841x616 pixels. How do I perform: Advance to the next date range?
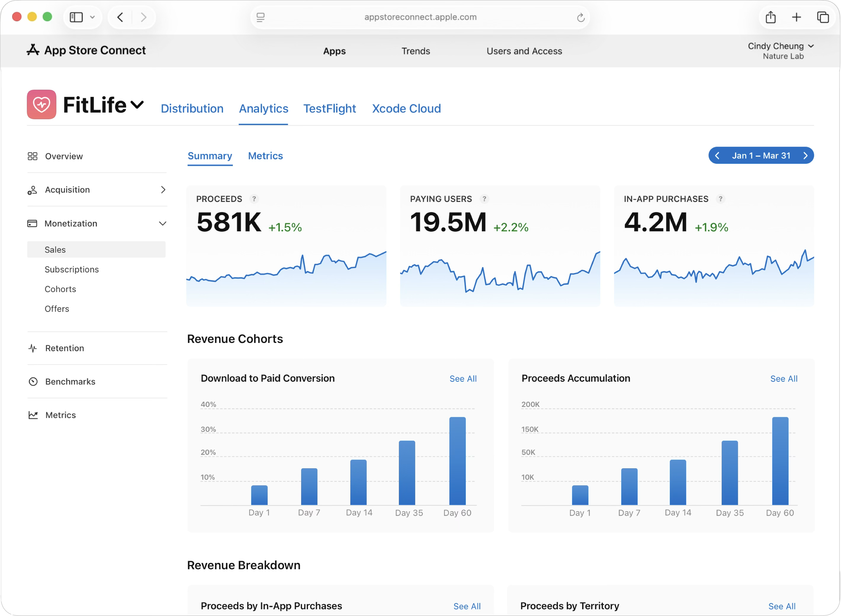pos(805,155)
